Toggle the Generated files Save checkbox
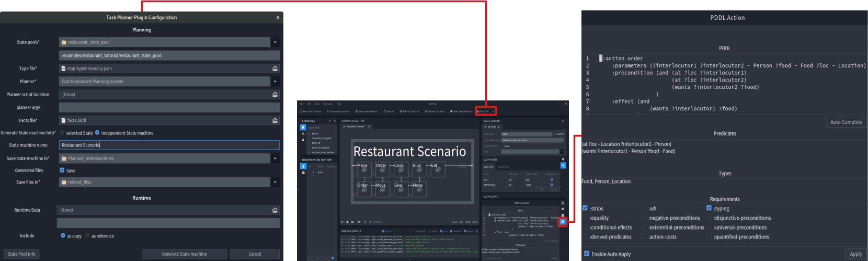 [x=62, y=171]
